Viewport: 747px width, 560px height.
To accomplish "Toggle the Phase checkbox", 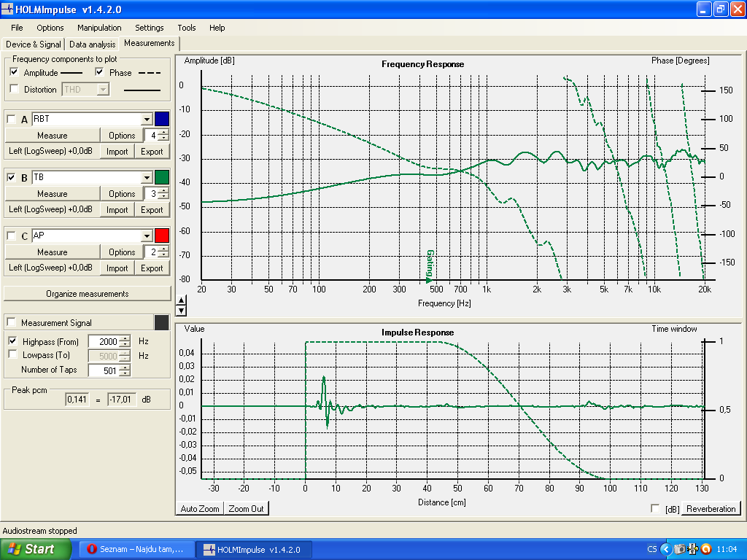I will pyautogui.click(x=99, y=72).
